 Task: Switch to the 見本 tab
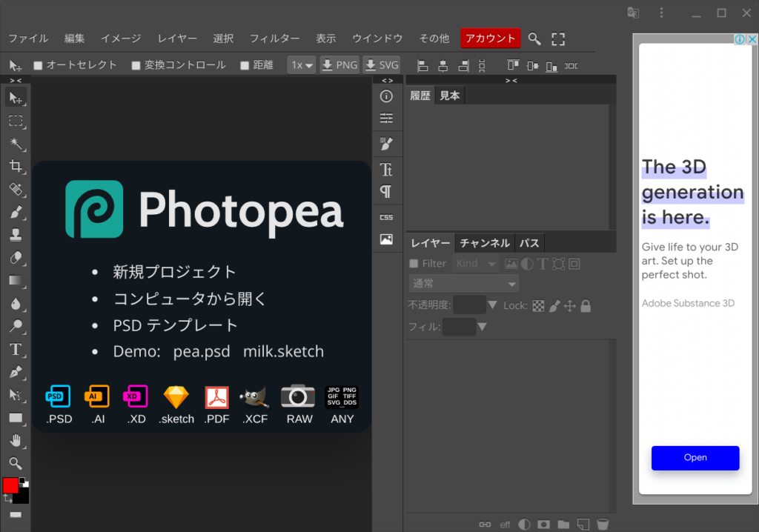click(450, 96)
